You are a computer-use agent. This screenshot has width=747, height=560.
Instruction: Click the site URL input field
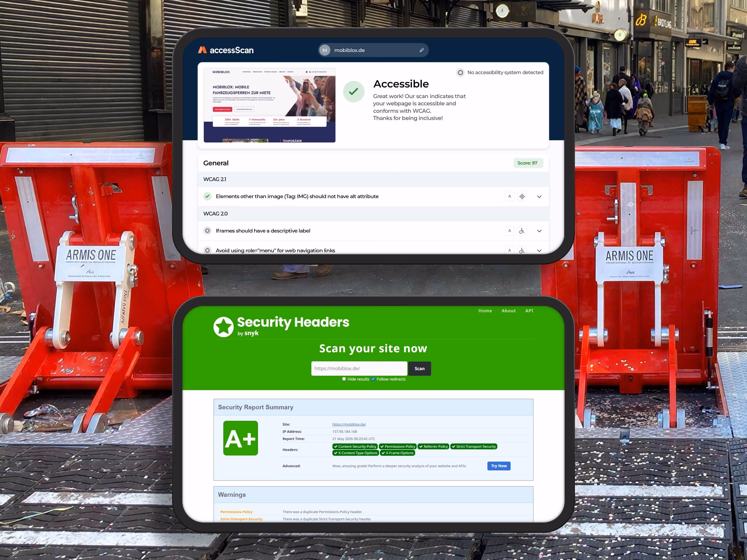click(359, 369)
